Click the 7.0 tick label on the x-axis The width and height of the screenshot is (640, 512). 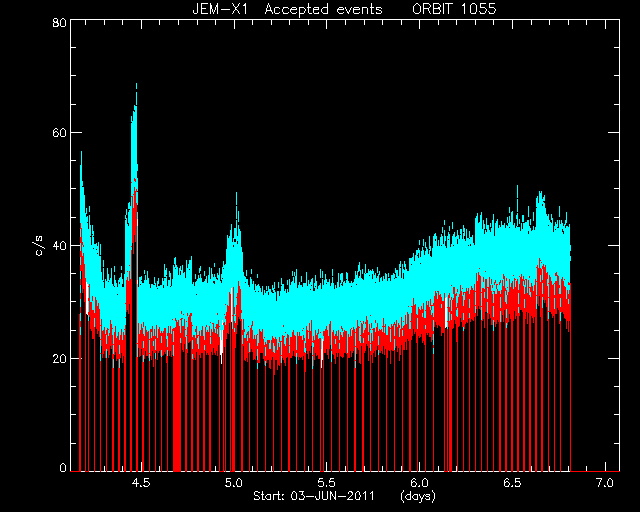point(604,483)
